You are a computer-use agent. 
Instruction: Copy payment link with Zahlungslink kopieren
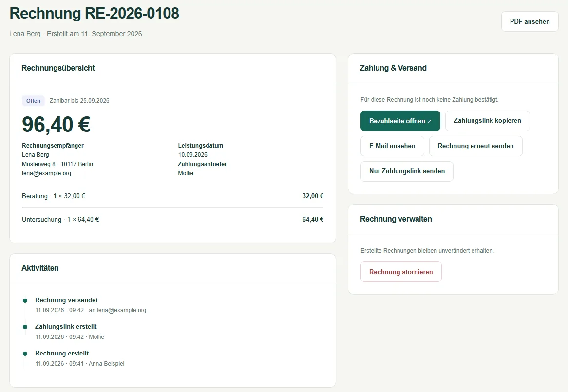(x=487, y=121)
